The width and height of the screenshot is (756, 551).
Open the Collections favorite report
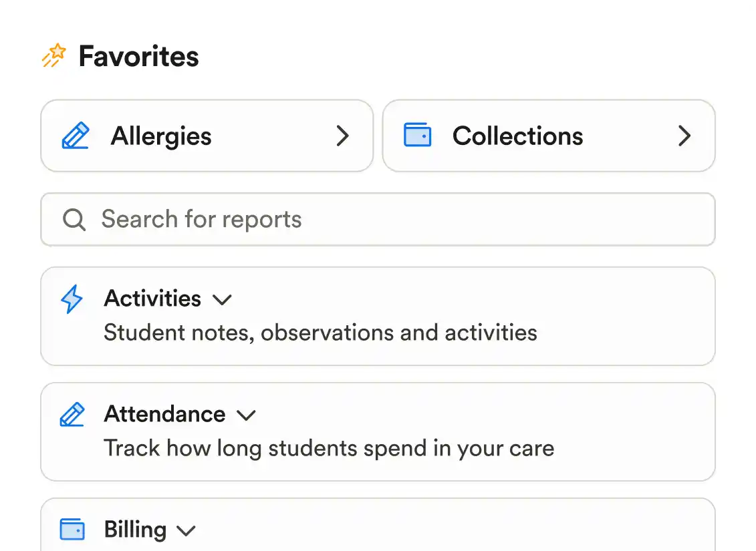tap(517, 136)
